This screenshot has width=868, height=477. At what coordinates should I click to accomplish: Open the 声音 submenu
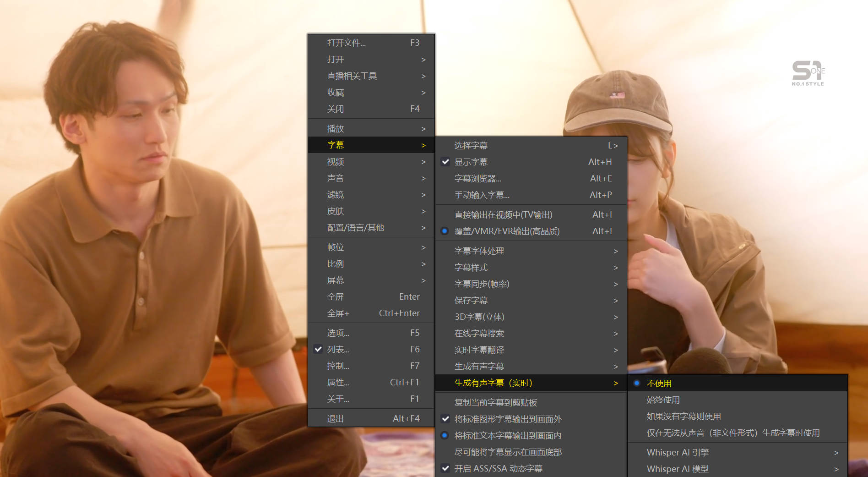(x=371, y=178)
